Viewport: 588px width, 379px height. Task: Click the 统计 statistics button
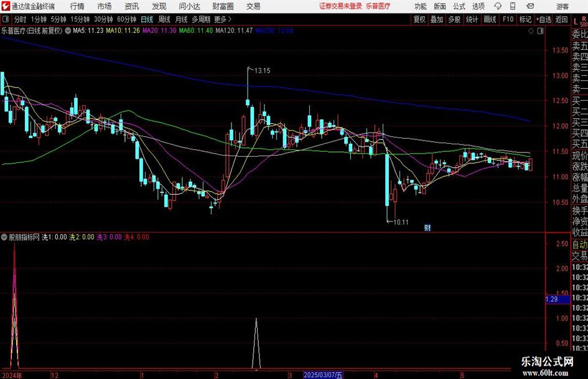click(472, 19)
